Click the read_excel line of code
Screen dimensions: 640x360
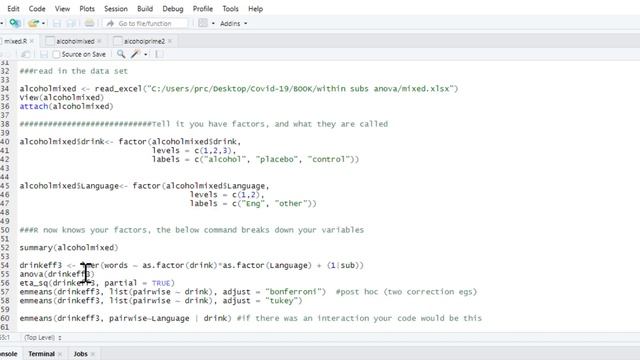239,89
